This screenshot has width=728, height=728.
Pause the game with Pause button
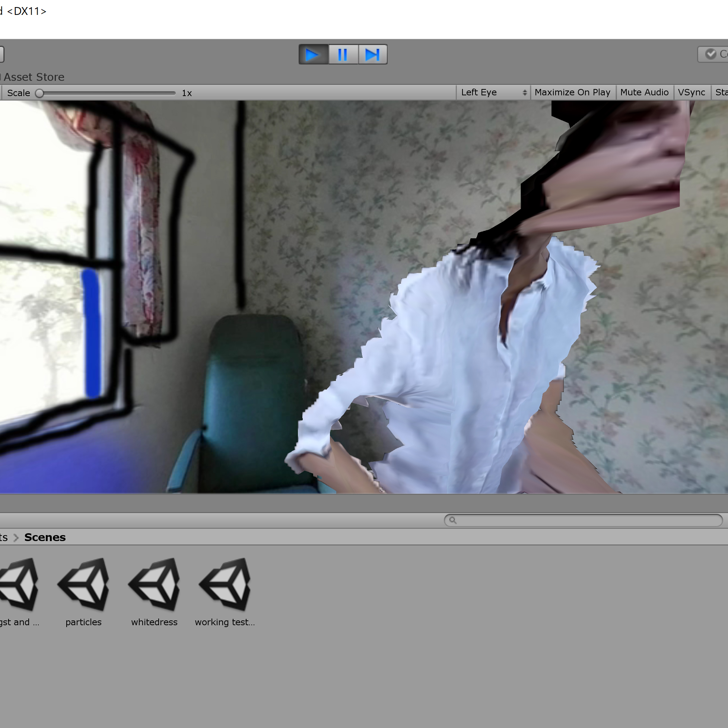point(343,55)
